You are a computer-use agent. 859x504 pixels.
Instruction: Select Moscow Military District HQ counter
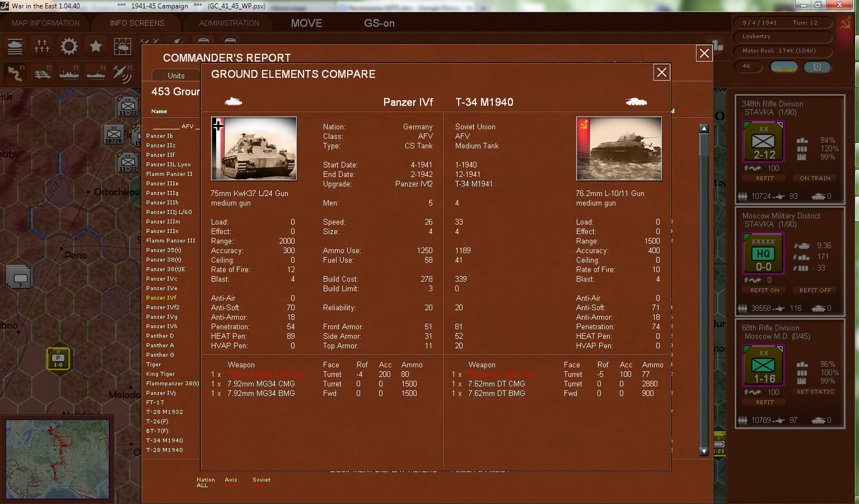[763, 254]
